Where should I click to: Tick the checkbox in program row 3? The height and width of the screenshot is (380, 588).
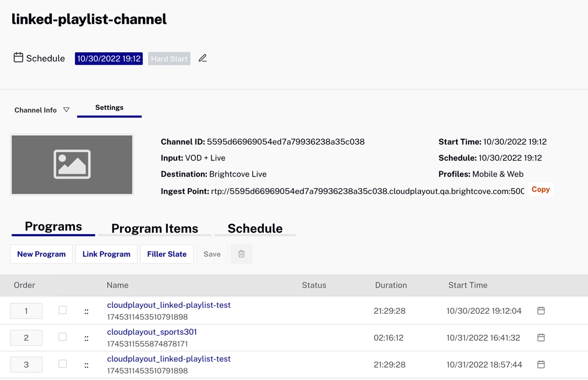pos(62,364)
